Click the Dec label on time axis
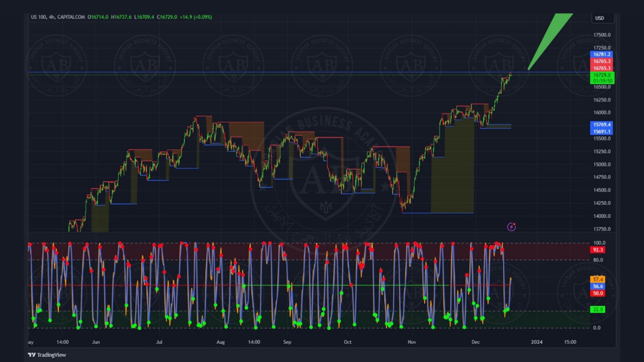Viewport: 644px width, 362px height. tap(476, 342)
